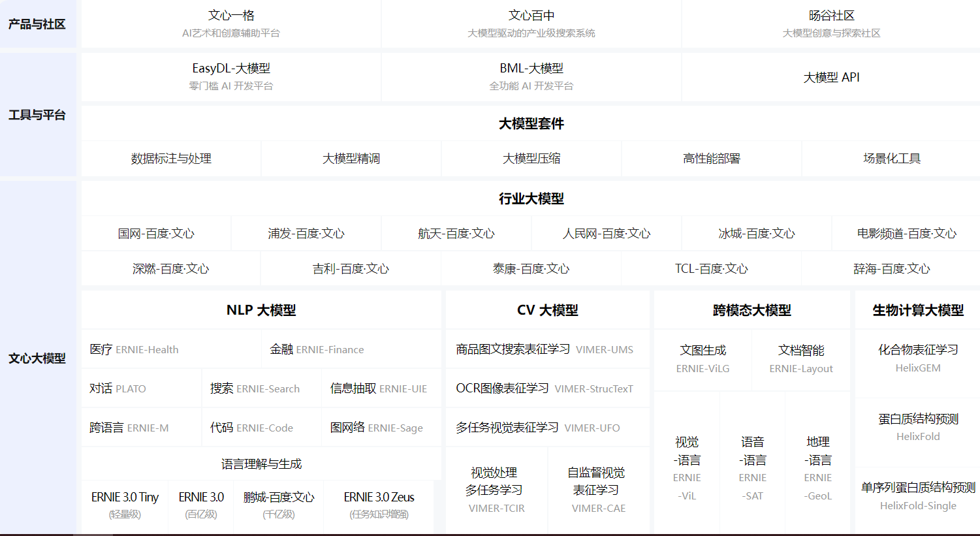
Task: Open 大模型压缩 toolkit item
Action: (531, 159)
